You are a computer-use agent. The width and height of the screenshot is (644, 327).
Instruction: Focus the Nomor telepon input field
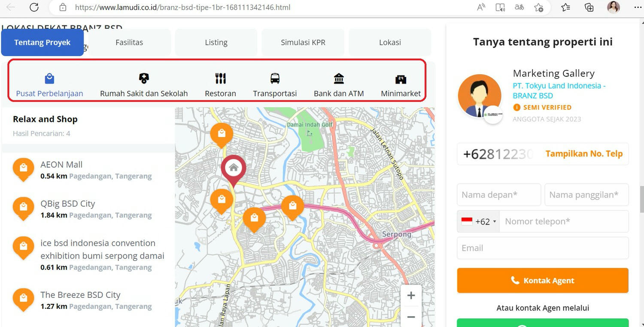(x=564, y=221)
